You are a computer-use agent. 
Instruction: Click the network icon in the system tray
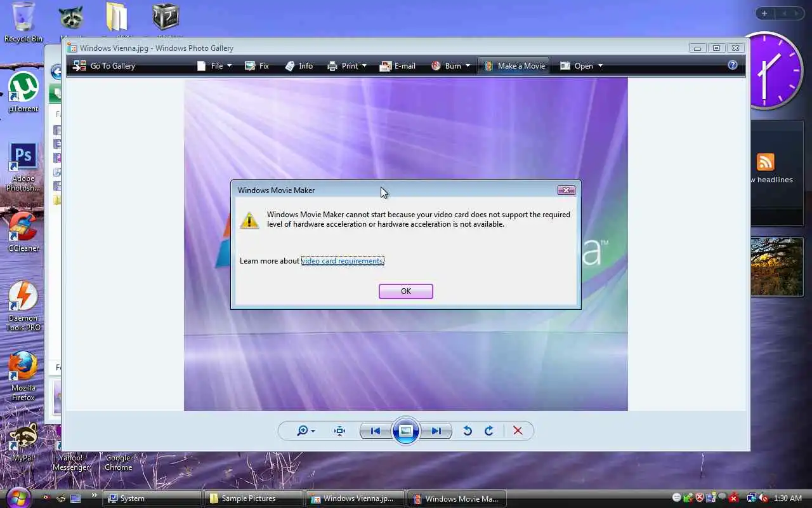click(x=752, y=498)
